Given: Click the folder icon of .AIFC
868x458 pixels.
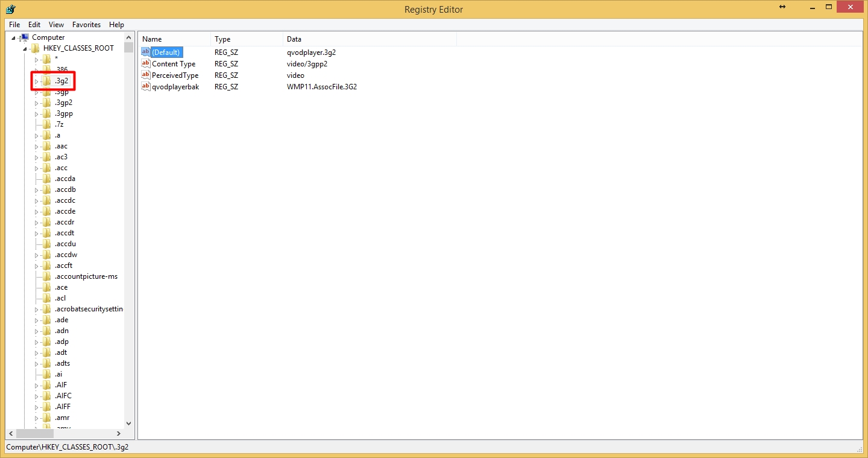Looking at the screenshot, I should (x=47, y=396).
